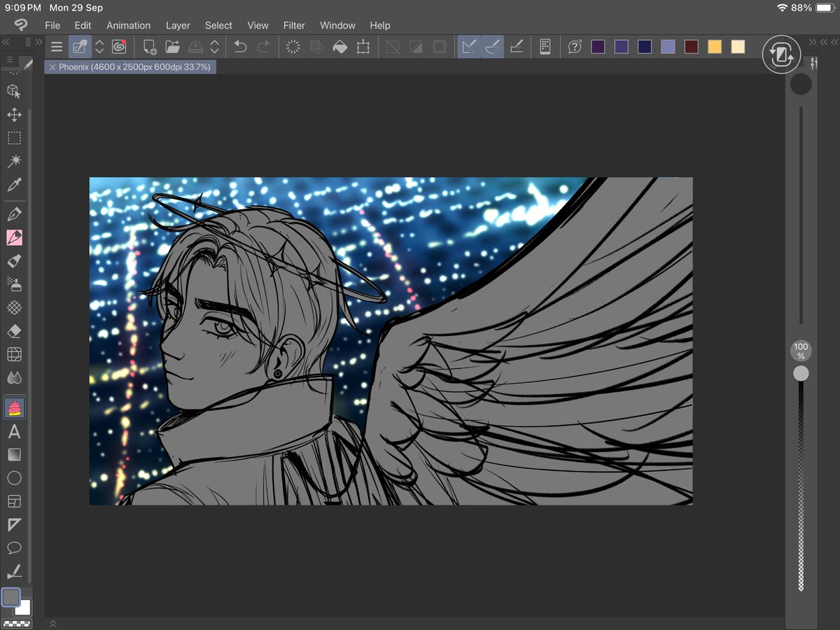Image resolution: width=840 pixels, height=630 pixels.
Task: Select the Ruler tool
Action: (14, 524)
